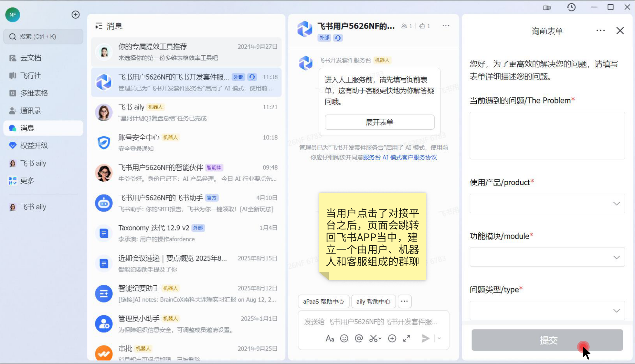Open 飞行社 in sidebar
Image resolution: width=635 pixels, height=364 pixels.
(x=43, y=76)
